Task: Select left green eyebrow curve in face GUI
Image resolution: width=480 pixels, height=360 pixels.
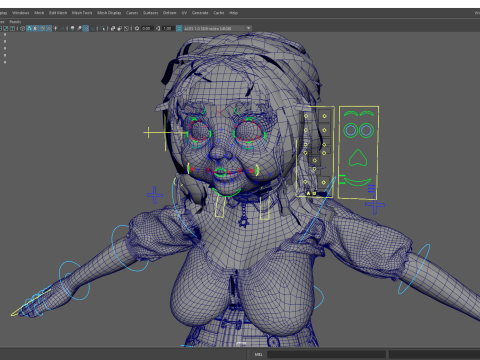Action: [x=351, y=114]
